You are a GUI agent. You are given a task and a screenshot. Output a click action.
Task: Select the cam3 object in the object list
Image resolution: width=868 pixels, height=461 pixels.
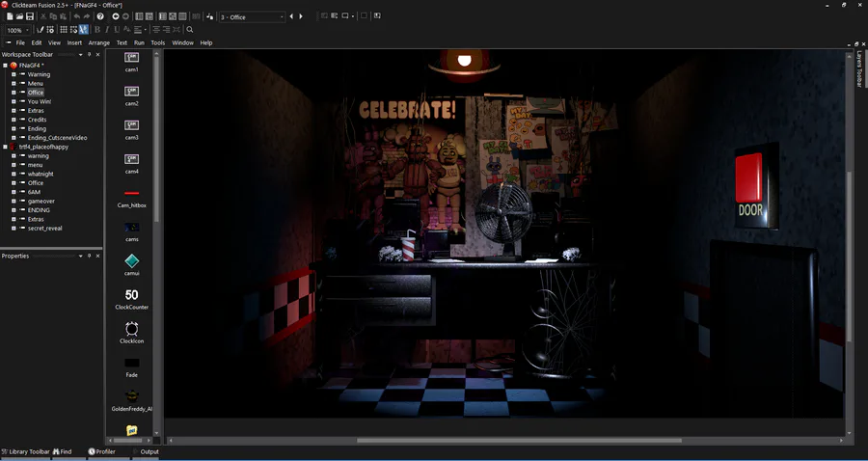132,128
